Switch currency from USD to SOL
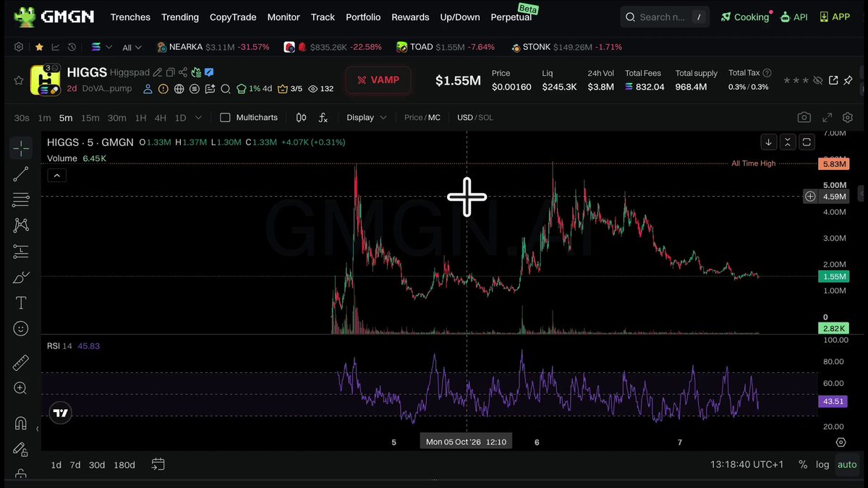Viewport: 868px width, 488px height. (x=485, y=117)
